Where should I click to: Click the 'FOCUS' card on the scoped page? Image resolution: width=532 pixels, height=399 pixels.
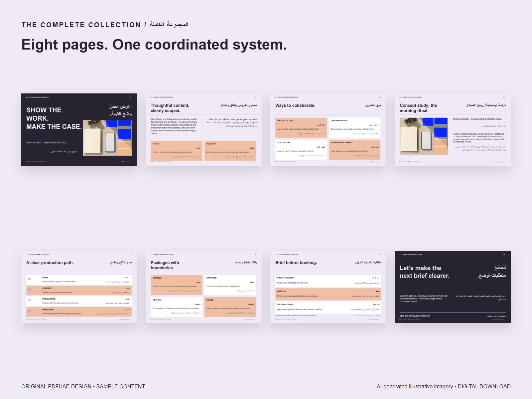point(177,151)
